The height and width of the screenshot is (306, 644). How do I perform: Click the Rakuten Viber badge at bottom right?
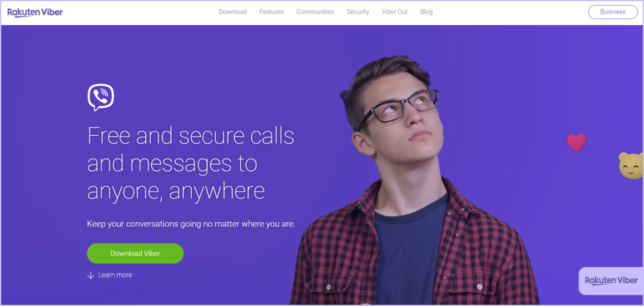[611, 281]
